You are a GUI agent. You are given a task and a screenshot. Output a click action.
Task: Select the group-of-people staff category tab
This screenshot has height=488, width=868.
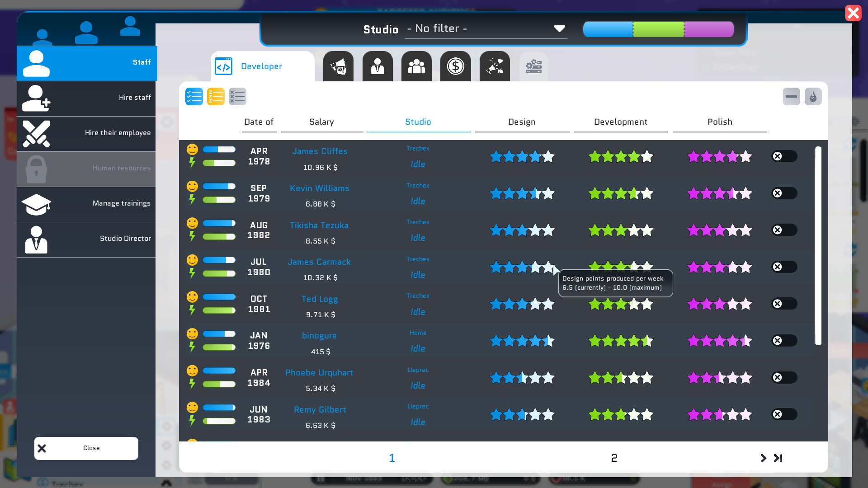(x=416, y=66)
